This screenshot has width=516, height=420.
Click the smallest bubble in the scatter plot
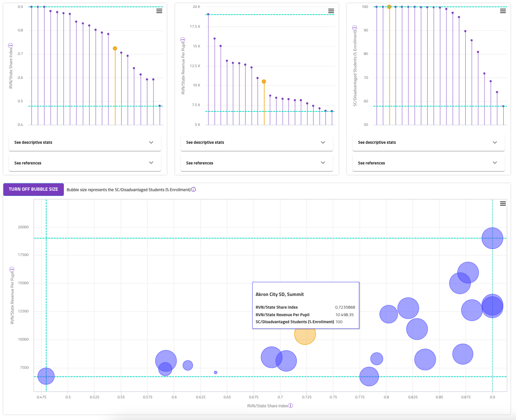click(x=216, y=372)
